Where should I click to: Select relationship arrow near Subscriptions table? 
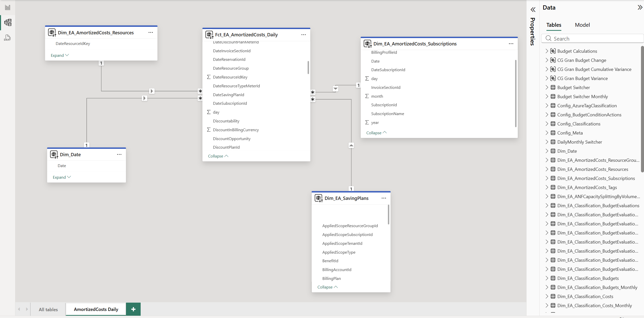[335, 89]
